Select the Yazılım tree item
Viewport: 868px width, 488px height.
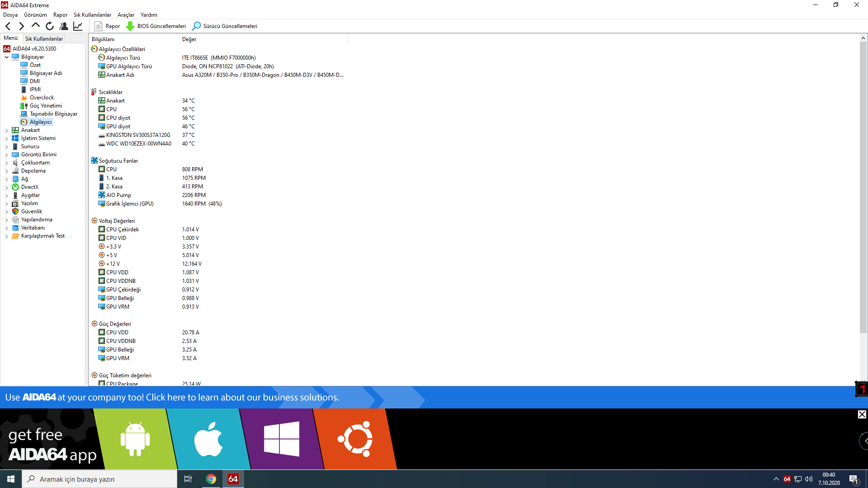[x=29, y=203]
